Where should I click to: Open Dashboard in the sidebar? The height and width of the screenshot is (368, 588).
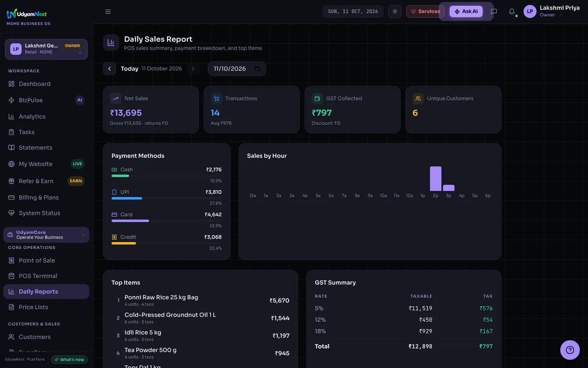point(46,84)
